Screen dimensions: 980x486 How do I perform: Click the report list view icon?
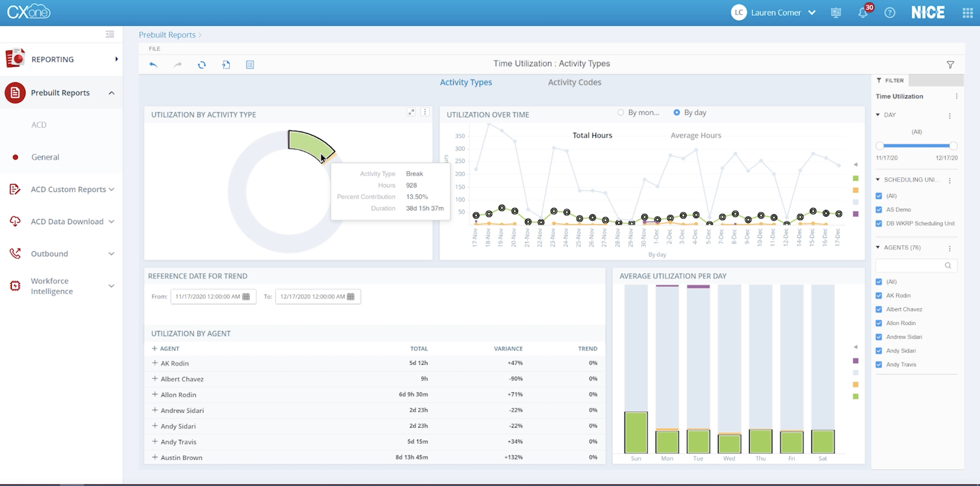point(250,65)
